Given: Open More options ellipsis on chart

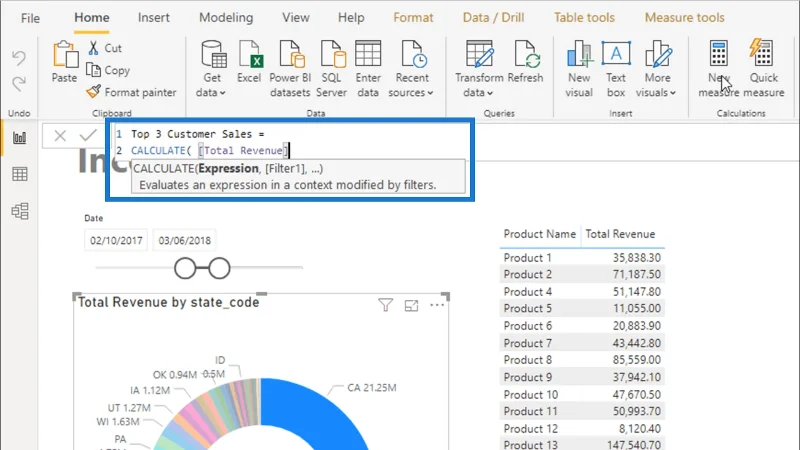Looking at the screenshot, I should click(437, 305).
